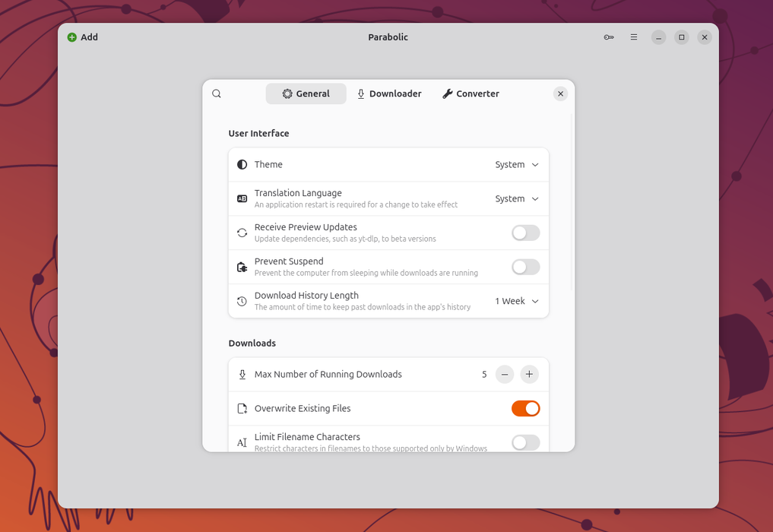
Task: Click the Download History clock icon
Action: point(242,301)
